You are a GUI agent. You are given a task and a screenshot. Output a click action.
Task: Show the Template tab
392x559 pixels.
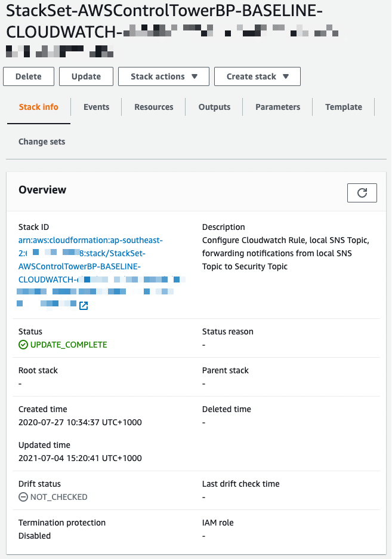click(x=343, y=107)
